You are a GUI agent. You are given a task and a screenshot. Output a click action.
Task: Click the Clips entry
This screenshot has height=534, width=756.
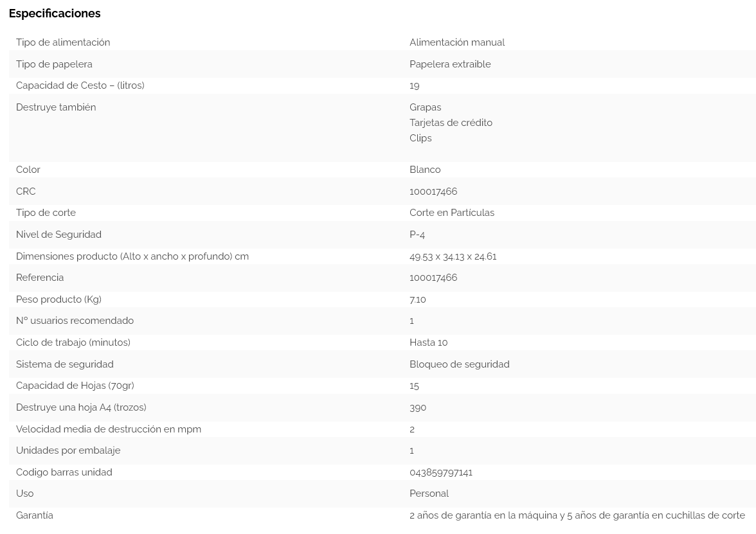click(420, 138)
